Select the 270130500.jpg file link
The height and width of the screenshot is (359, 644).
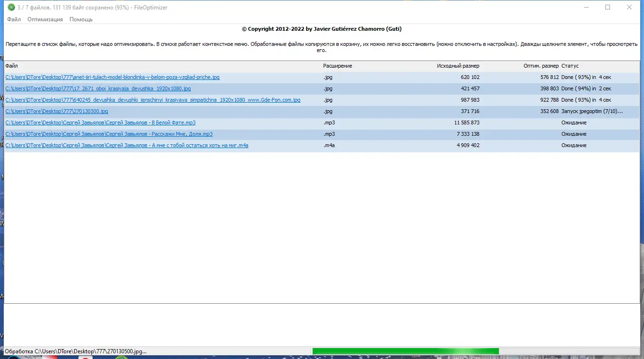57,111
